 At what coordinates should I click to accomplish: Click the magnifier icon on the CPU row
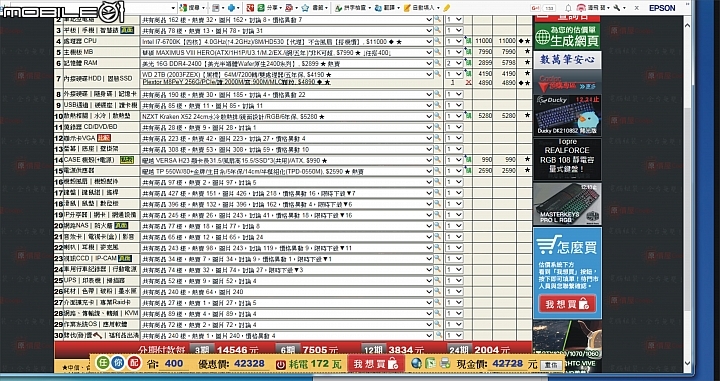coord(438,41)
